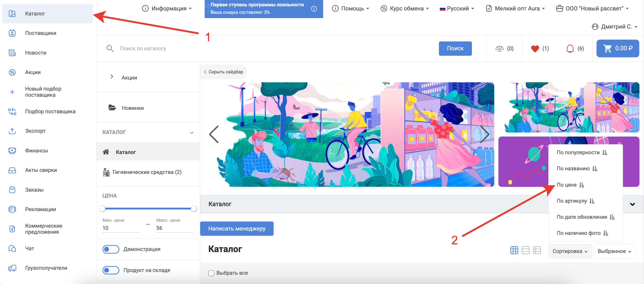
Task: Open the favorites heart icon
Action: (x=535, y=49)
